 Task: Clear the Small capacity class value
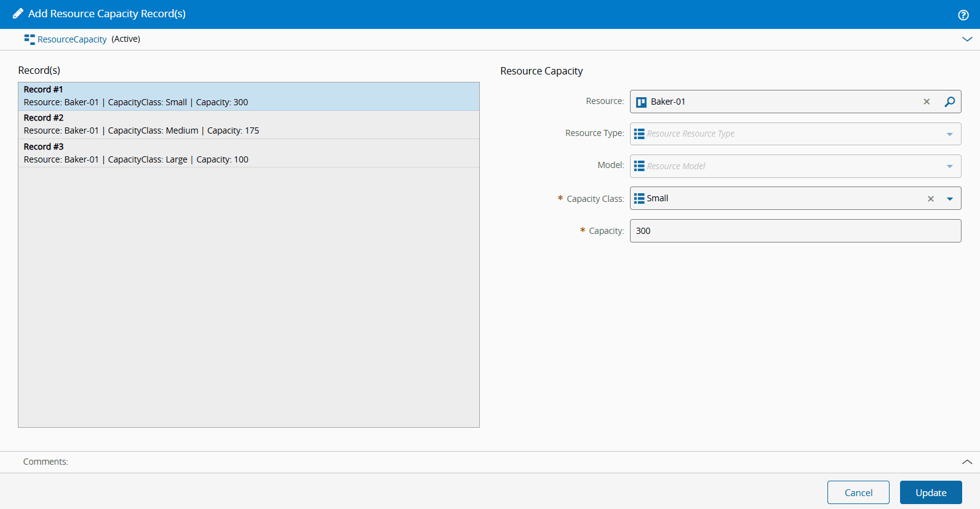931,199
